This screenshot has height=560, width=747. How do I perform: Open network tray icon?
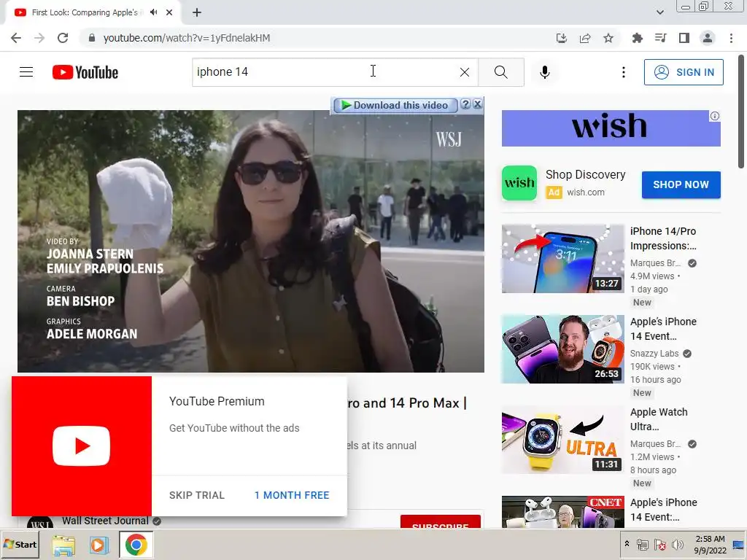click(x=642, y=544)
